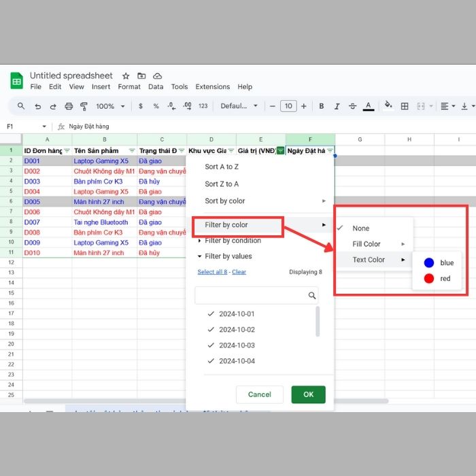Open the text color picker

[369, 106]
